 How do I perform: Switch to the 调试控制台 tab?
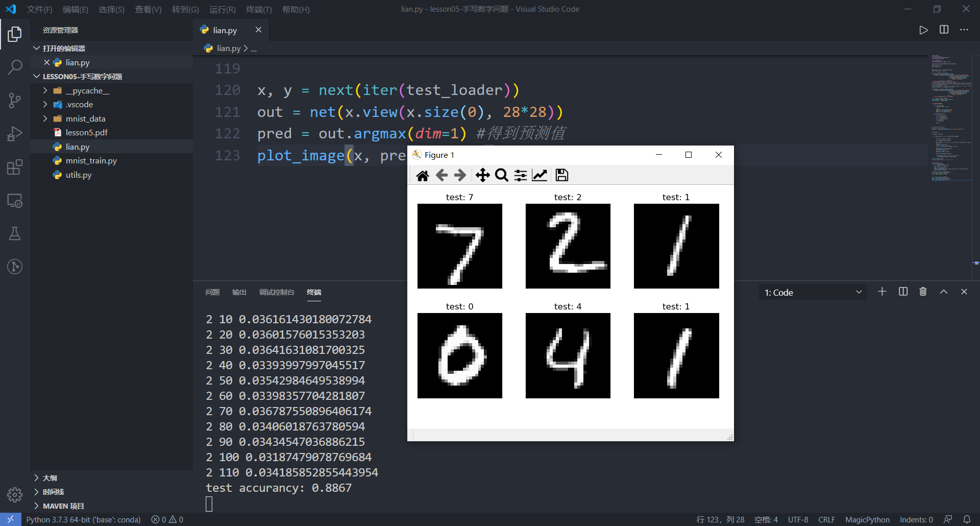(x=277, y=292)
